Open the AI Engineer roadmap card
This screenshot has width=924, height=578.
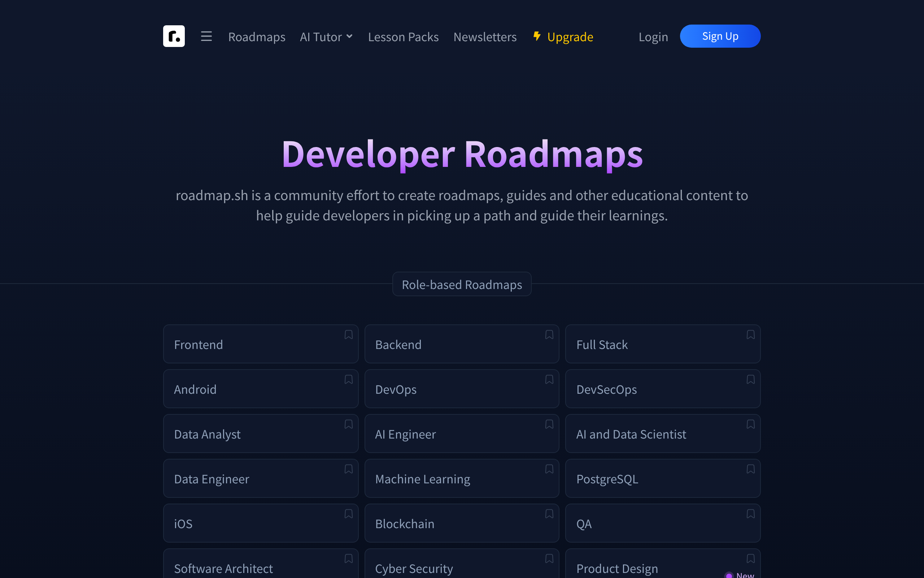click(462, 433)
